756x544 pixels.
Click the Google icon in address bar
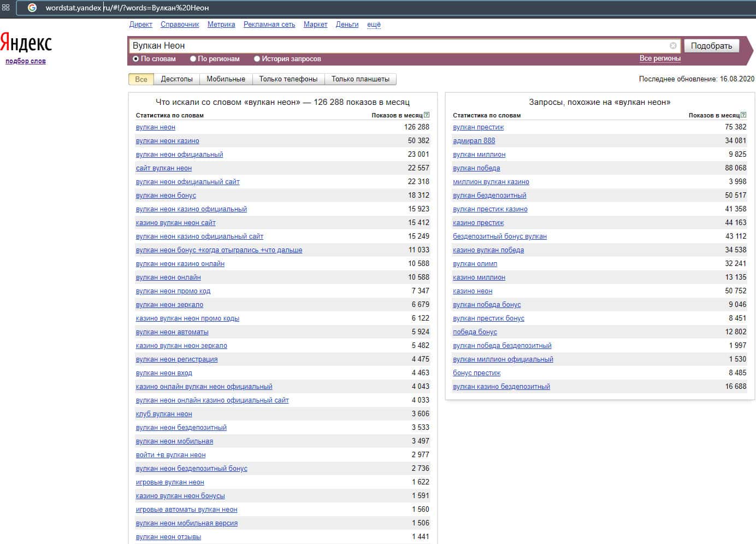click(32, 8)
